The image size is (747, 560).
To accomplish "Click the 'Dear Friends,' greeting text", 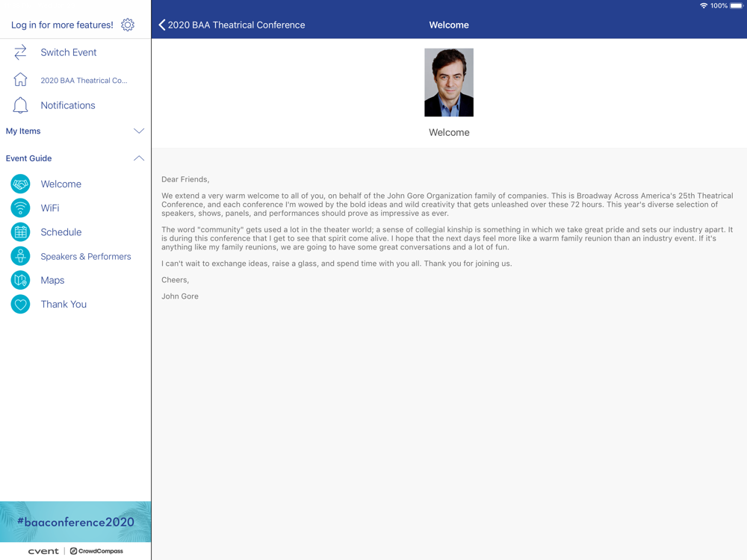I will coord(185,179).
